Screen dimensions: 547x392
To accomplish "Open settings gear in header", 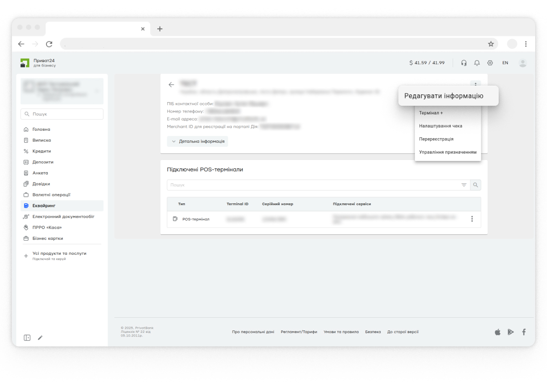I will click(x=490, y=63).
